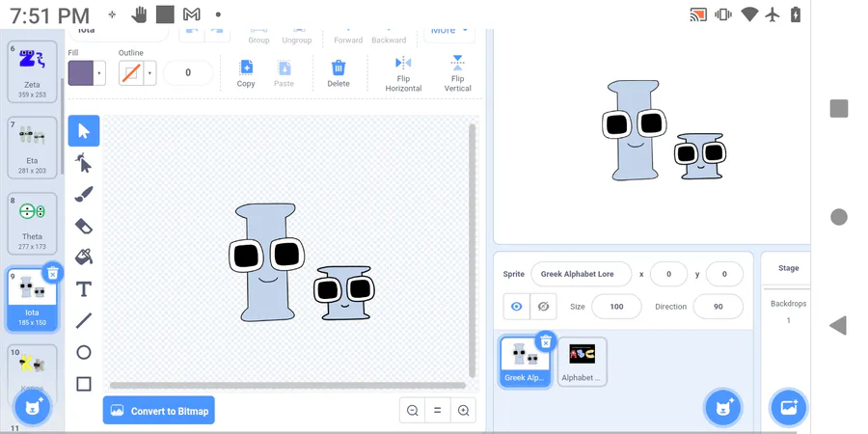Select the Brush tool
Viewport: 868px width, 434px height.
pyautogui.click(x=84, y=194)
